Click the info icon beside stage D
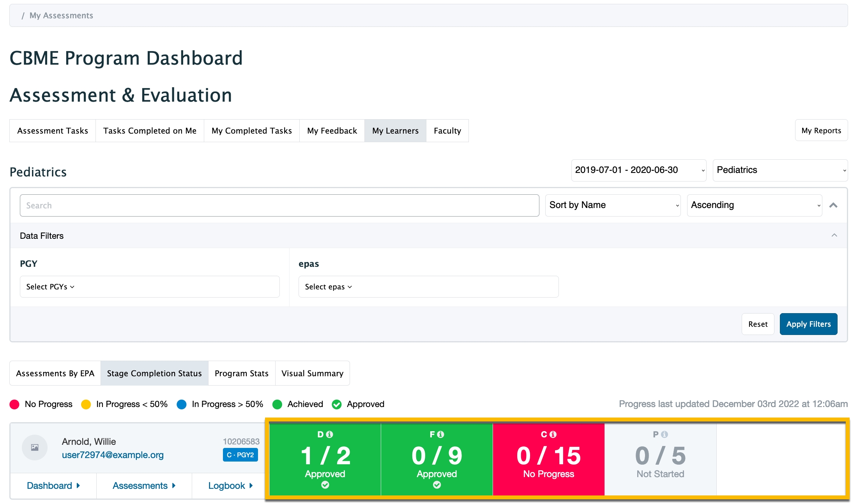The image size is (859, 504). click(x=330, y=434)
